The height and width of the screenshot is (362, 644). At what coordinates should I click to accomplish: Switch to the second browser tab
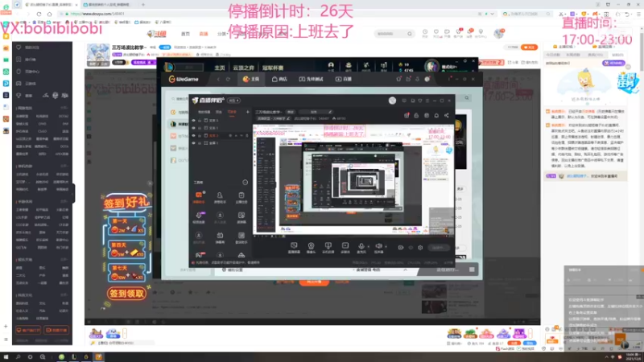pos(107,5)
